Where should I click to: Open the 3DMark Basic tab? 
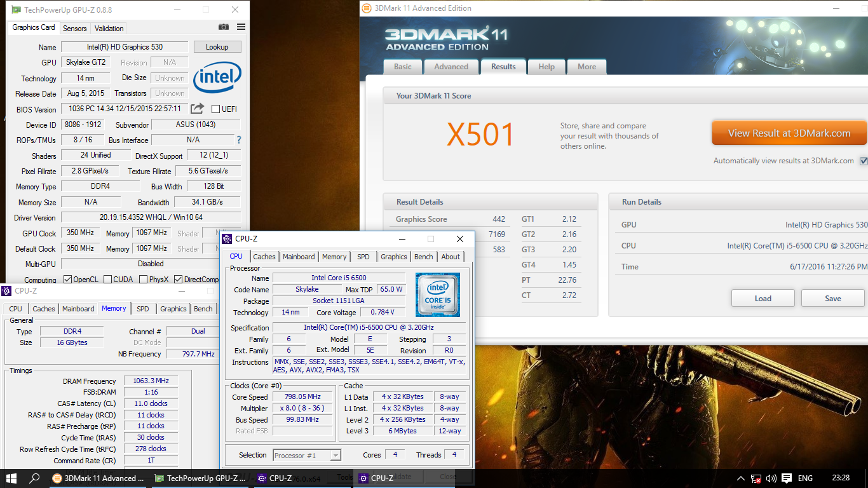(x=403, y=67)
